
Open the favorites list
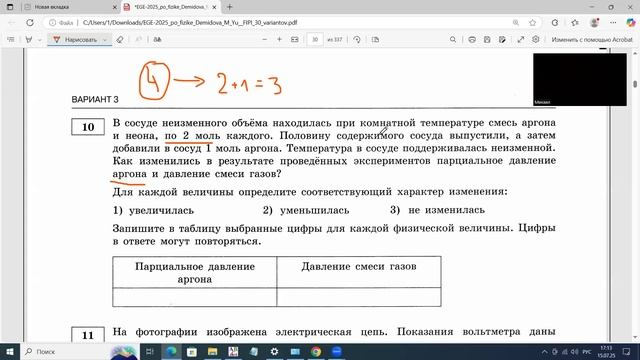[575, 22]
